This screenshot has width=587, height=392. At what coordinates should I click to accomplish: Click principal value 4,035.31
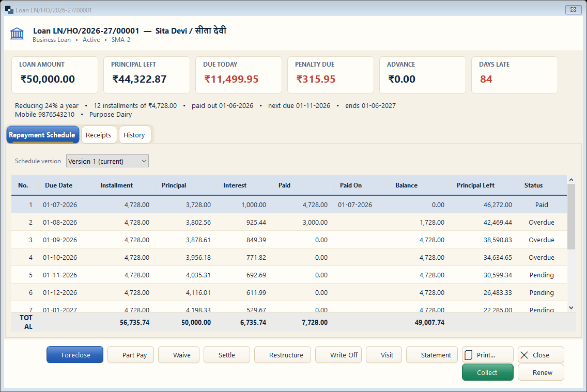[x=198, y=275]
